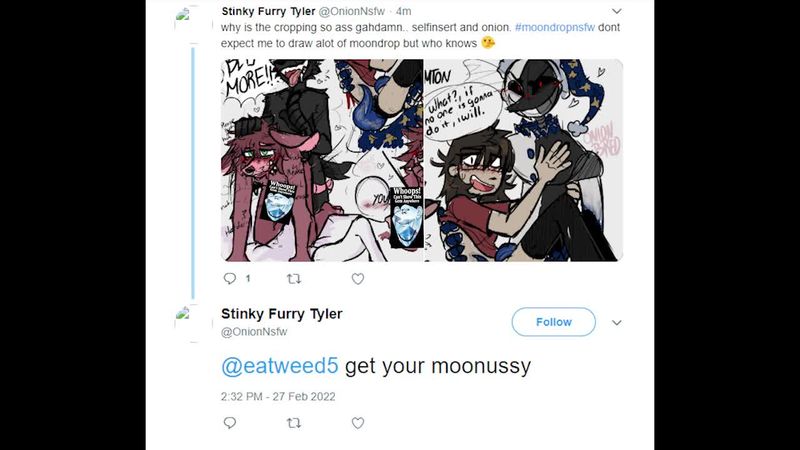800x450 pixels.
Task: Open @OnionNsfw handle under lower tweet name
Action: pyautogui.click(x=254, y=332)
